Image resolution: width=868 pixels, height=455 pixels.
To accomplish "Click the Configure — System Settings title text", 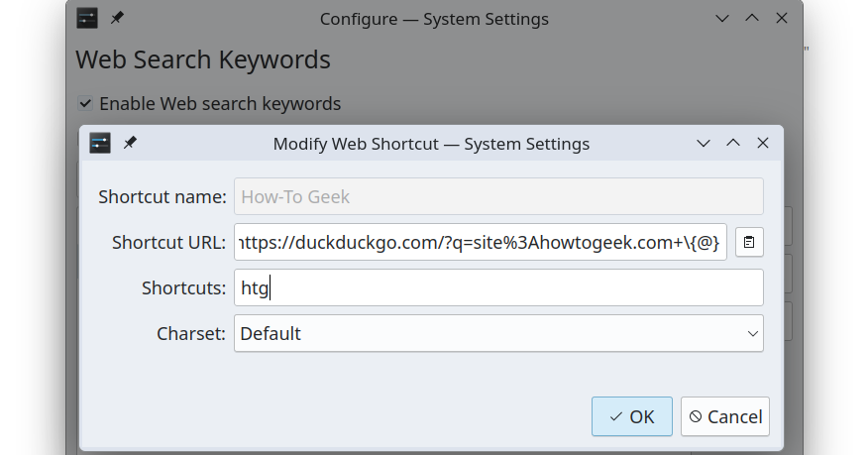I will click(434, 19).
